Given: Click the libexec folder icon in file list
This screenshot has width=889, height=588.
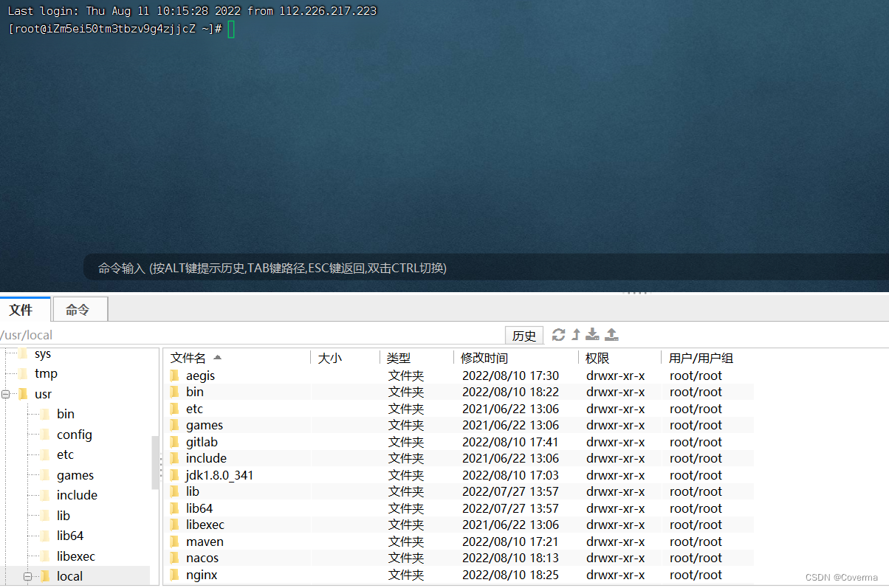Looking at the screenshot, I should coord(174,525).
